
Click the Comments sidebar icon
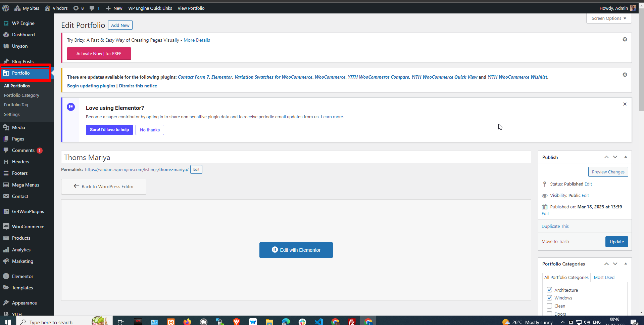6,150
